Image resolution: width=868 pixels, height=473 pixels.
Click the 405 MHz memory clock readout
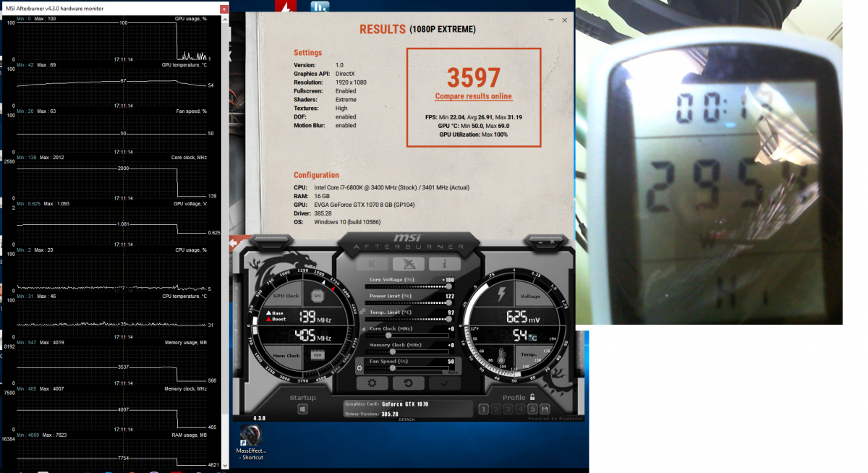click(x=314, y=337)
